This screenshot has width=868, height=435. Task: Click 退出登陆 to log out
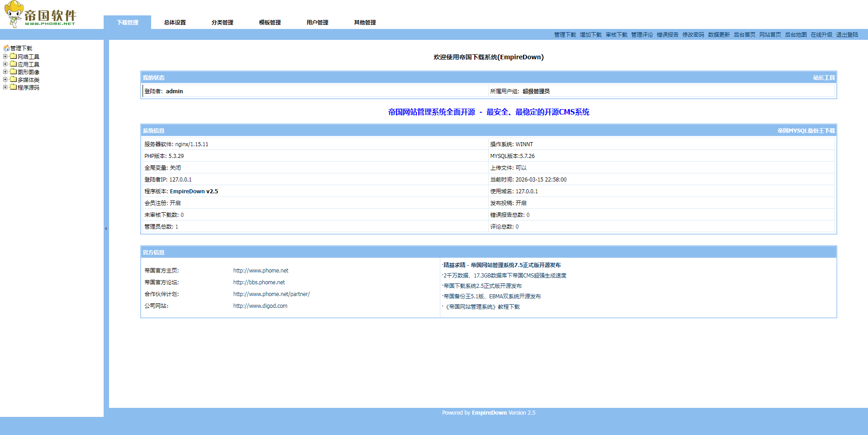click(847, 35)
